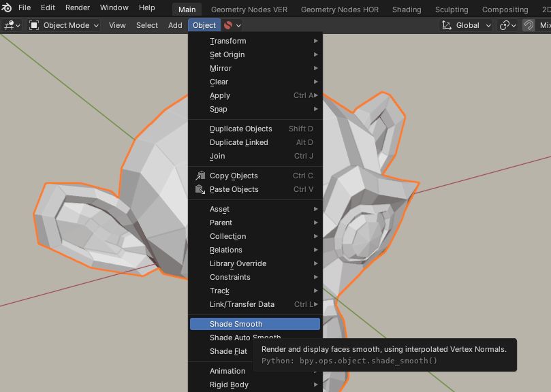Open the Rigid Body submenu entry

pyautogui.click(x=255, y=385)
